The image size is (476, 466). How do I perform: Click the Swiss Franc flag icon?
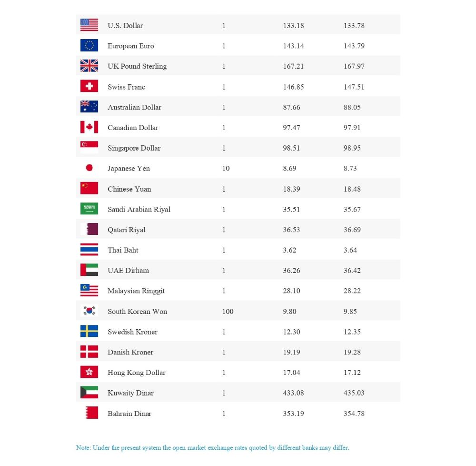(x=89, y=86)
